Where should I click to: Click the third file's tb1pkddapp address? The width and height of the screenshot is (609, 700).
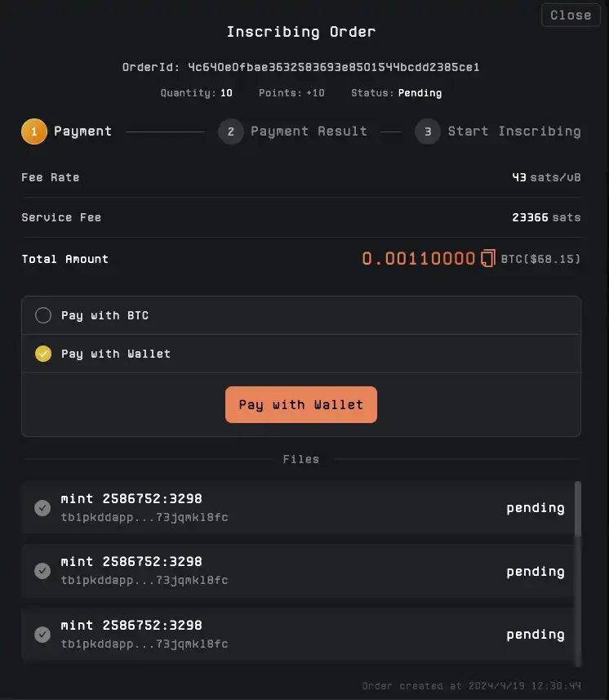click(144, 644)
